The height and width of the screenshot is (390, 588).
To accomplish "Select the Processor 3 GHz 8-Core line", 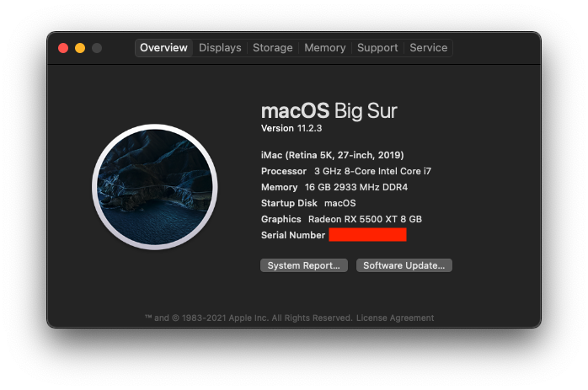I will point(346,171).
